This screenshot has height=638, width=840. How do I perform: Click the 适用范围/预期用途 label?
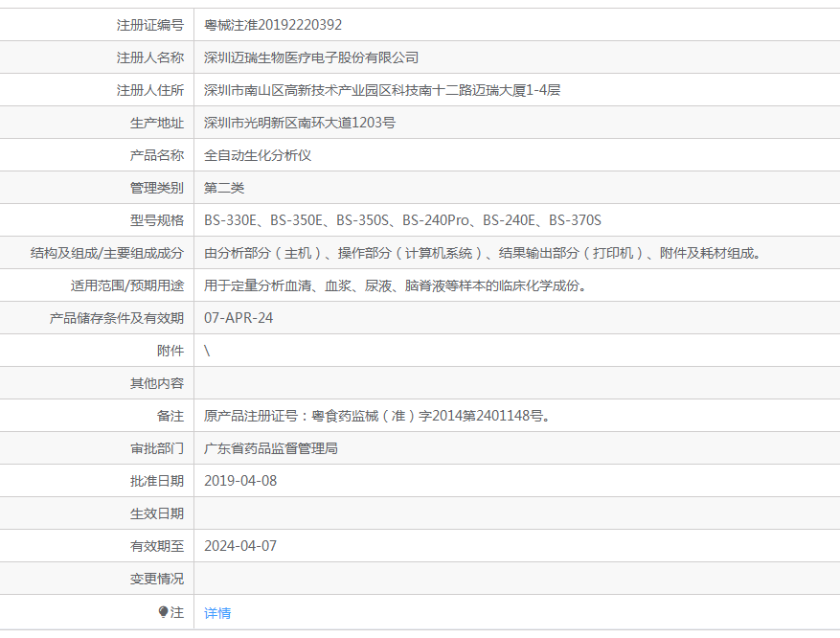(127, 285)
